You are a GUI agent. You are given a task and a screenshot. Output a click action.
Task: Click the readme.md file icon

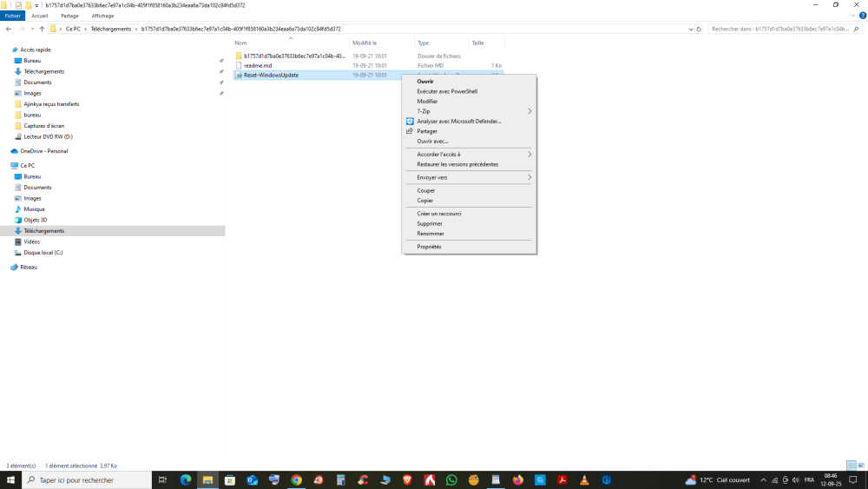click(x=239, y=65)
